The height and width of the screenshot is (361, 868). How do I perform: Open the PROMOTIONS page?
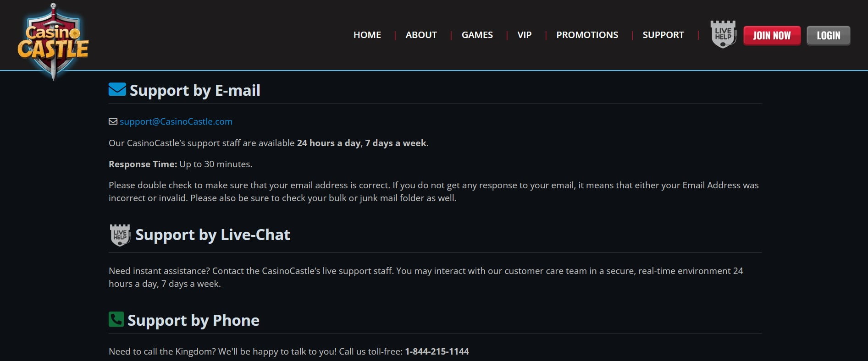point(587,35)
